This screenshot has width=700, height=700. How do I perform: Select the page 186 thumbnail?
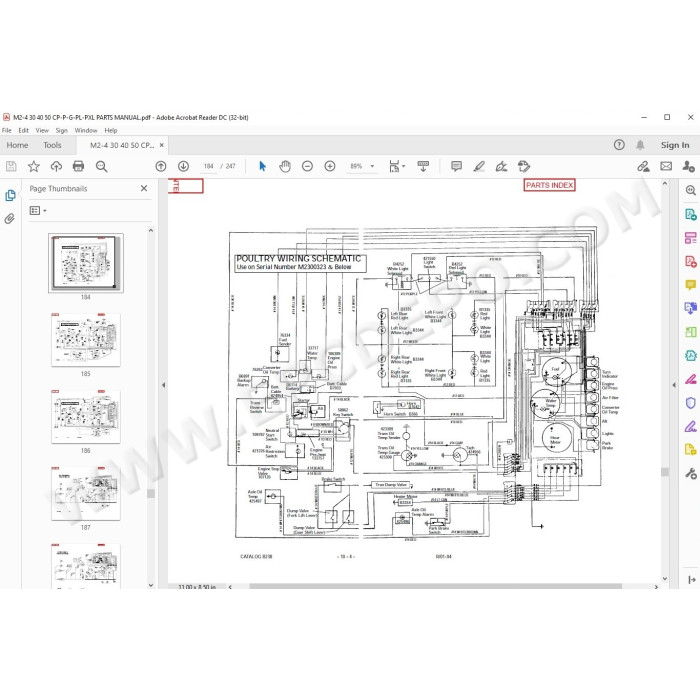point(86,417)
